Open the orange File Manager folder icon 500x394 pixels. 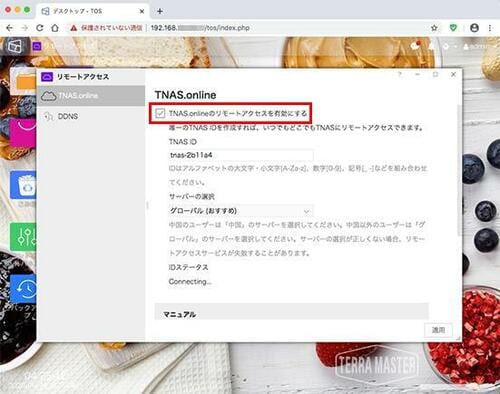point(26,82)
